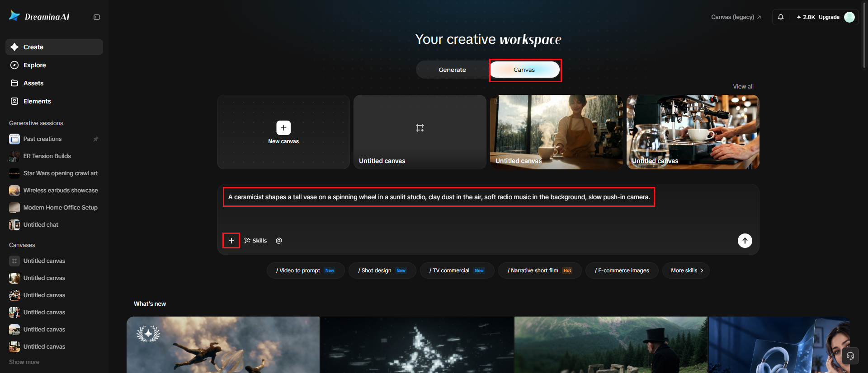Click the plus attachment icon in prompt box
This screenshot has height=373, width=868.
click(231, 241)
